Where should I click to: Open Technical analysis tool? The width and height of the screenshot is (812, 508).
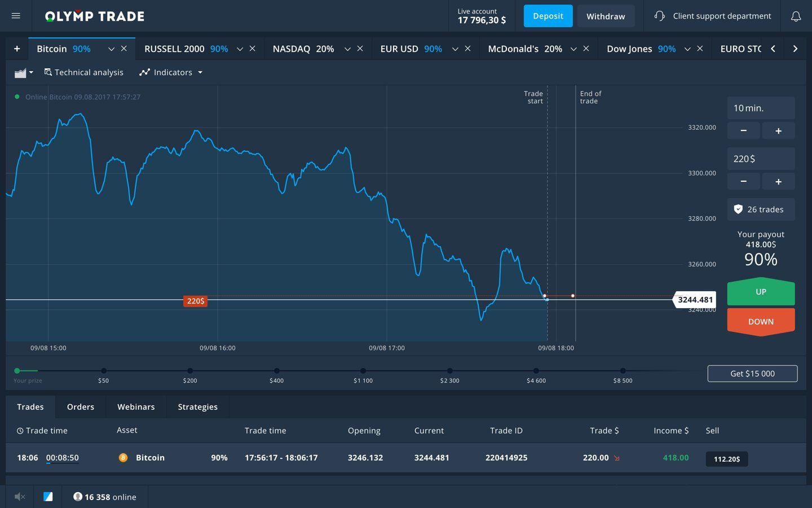point(83,72)
